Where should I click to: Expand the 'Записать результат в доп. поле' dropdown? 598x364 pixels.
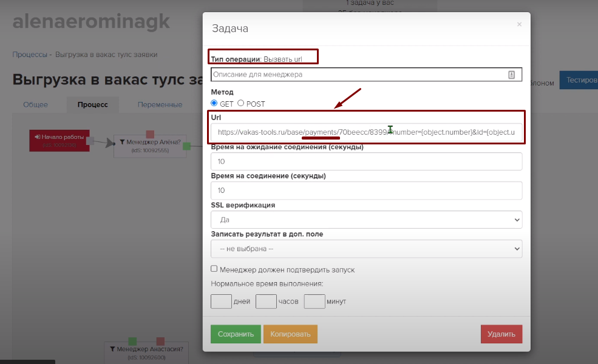pyautogui.click(x=366, y=249)
